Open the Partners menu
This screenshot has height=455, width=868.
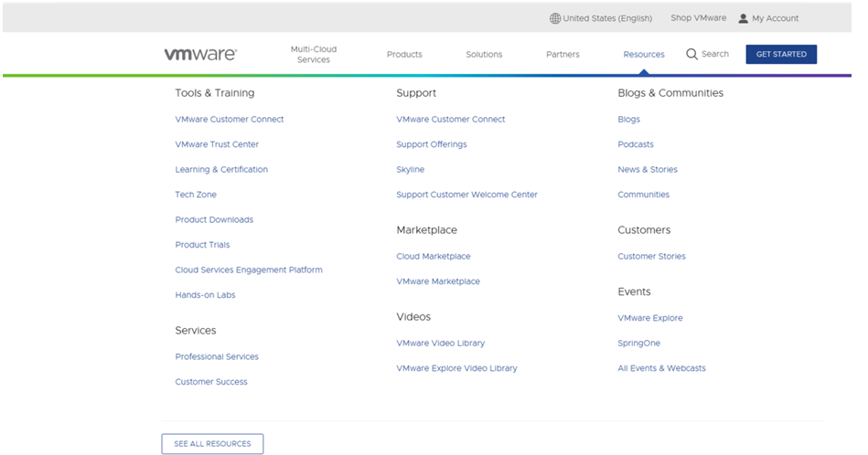click(563, 54)
